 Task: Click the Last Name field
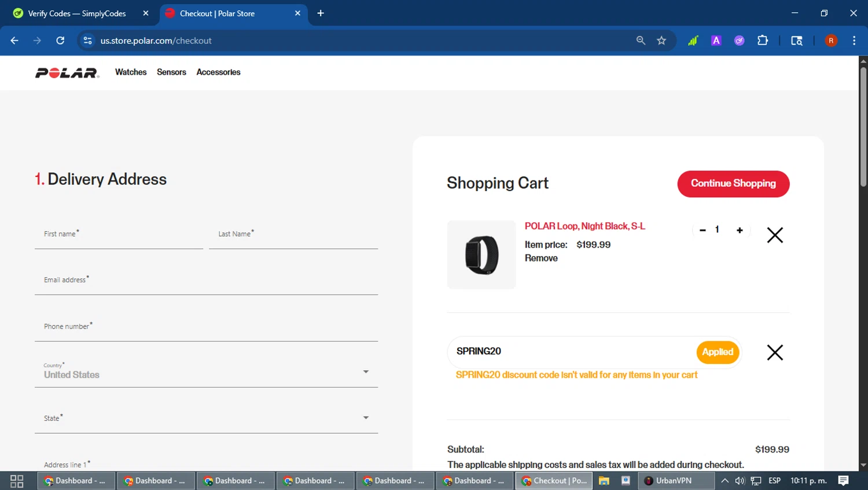[x=293, y=235]
